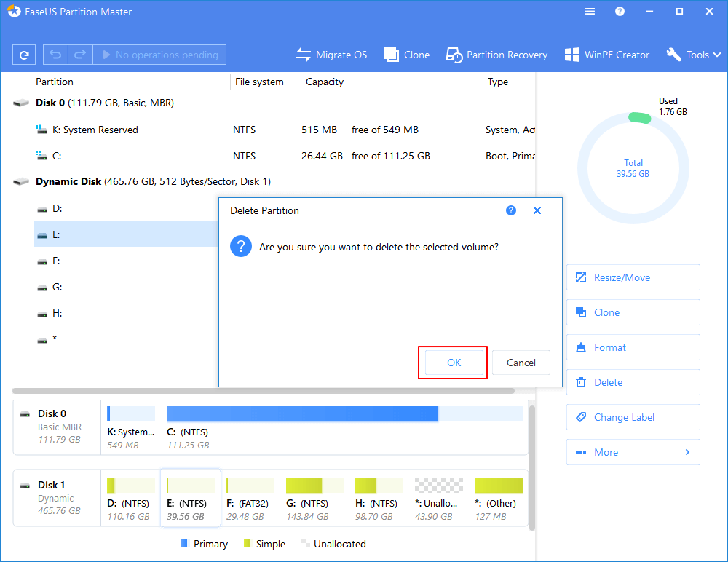Select the D: volume row
The height and width of the screenshot is (562, 728).
coord(126,208)
